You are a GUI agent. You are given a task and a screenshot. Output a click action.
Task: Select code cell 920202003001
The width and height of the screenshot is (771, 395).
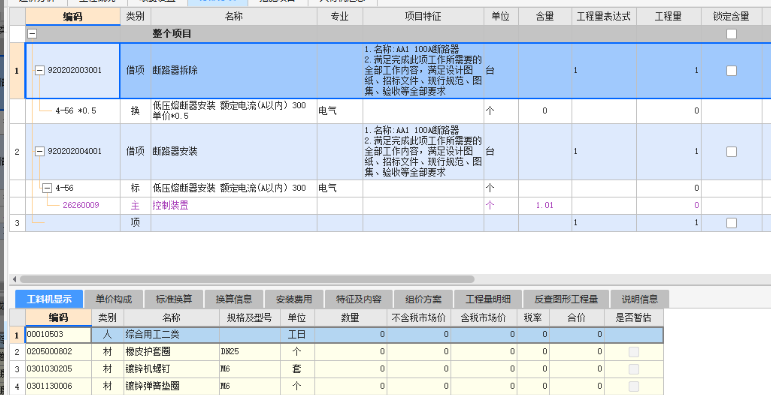click(x=72, y=70)
